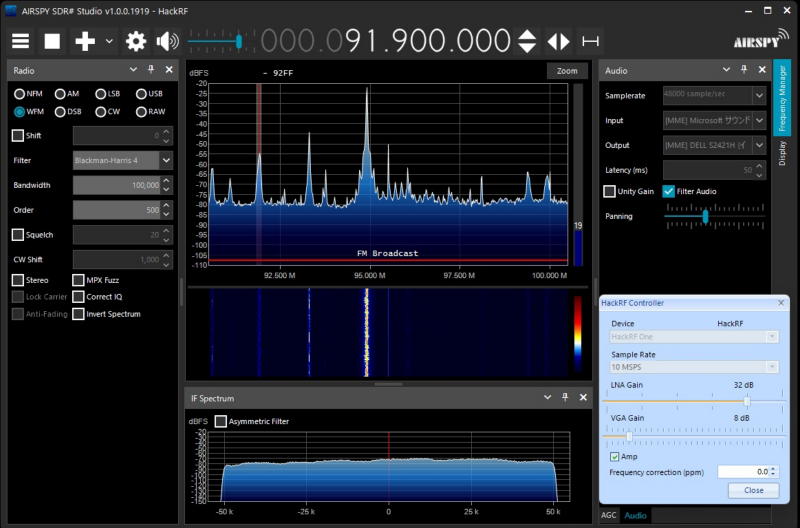This screenshot has height=528, width=800.
Task: Adjust the VGA Gain slider
Action: [x=629, y=436]
